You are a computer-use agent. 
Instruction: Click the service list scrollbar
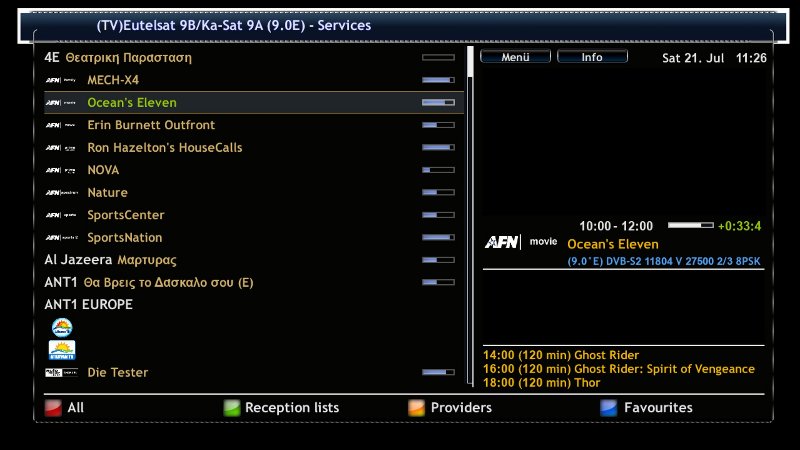470,216
